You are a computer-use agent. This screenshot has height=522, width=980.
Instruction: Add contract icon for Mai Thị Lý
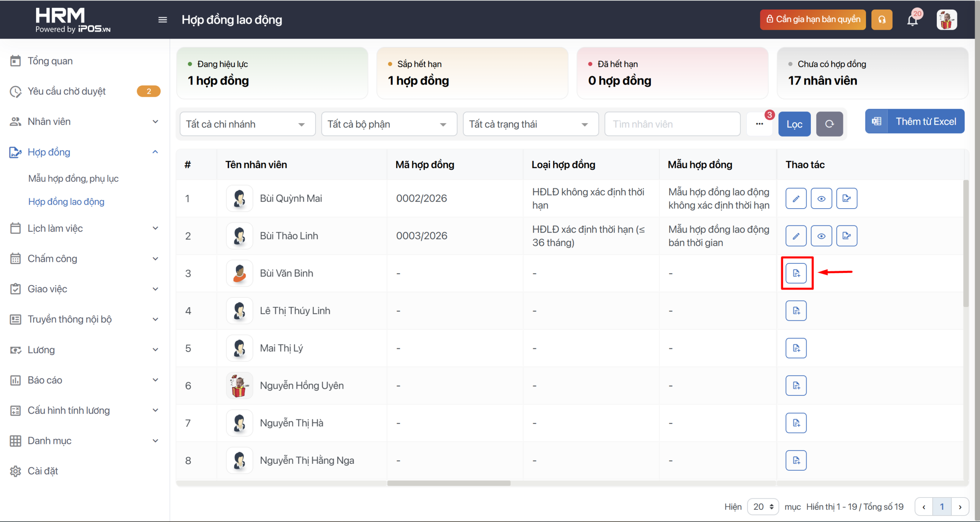[796, 348]
